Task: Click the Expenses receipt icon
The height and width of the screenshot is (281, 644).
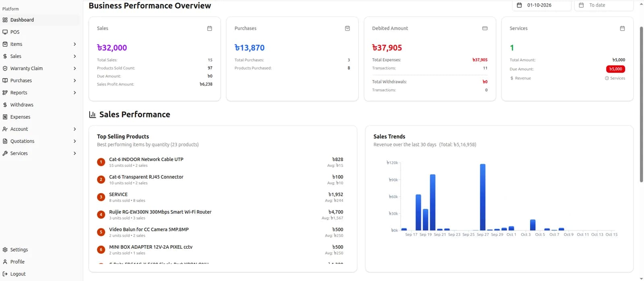Action: pos(5,117)
